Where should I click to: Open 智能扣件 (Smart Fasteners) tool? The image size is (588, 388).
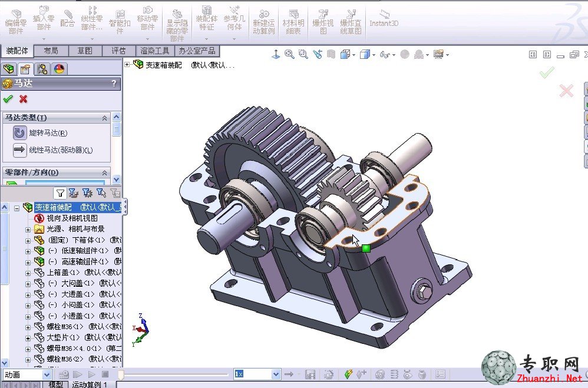(x=120, y=22)
